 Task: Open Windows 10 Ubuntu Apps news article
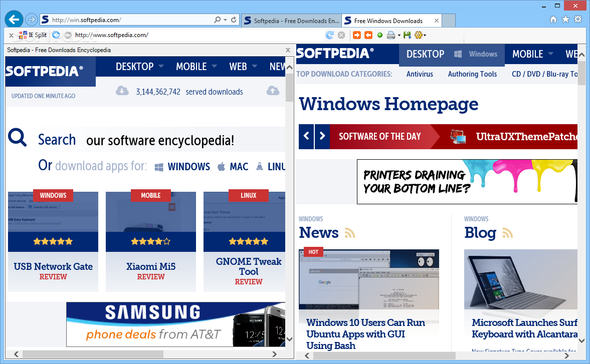click(x=366, y=334)
